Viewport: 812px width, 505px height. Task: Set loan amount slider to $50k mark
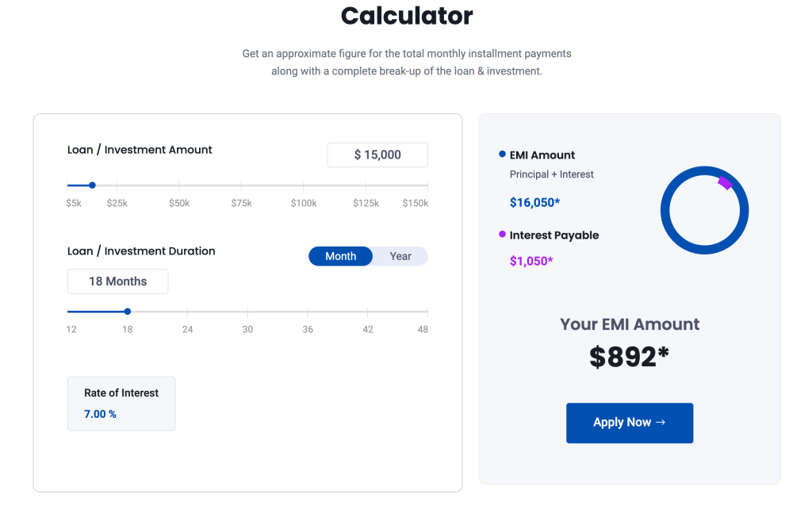pyautogui.click(x=179, y=186)
